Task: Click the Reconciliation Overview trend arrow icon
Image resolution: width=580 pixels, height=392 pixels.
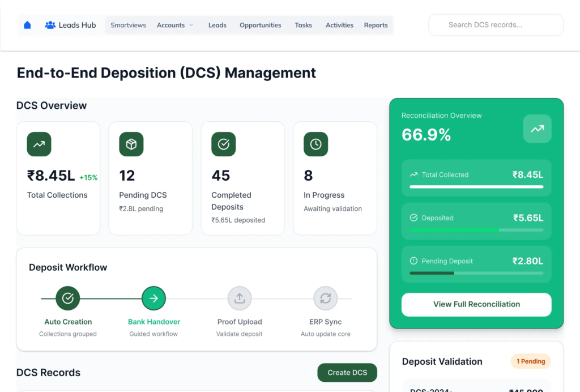Action: tap(537, 129)
